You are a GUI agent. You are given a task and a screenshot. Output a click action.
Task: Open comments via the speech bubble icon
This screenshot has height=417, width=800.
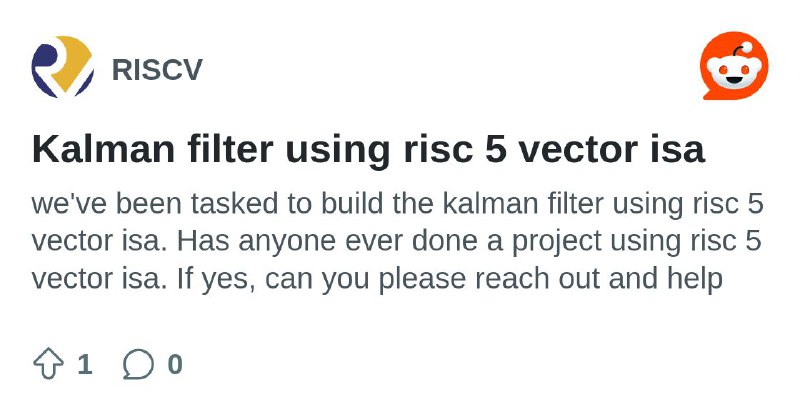coord(138,364)
